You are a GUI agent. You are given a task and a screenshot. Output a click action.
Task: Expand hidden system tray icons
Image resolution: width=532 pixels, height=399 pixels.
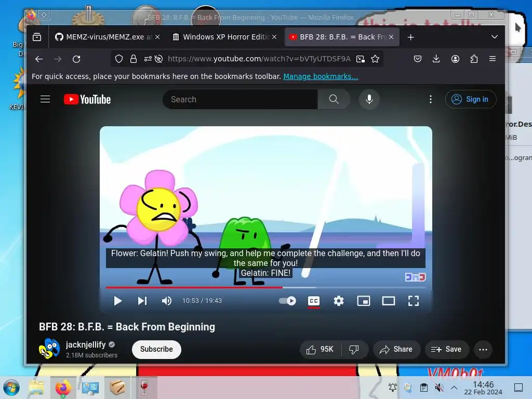pos(454,388)
